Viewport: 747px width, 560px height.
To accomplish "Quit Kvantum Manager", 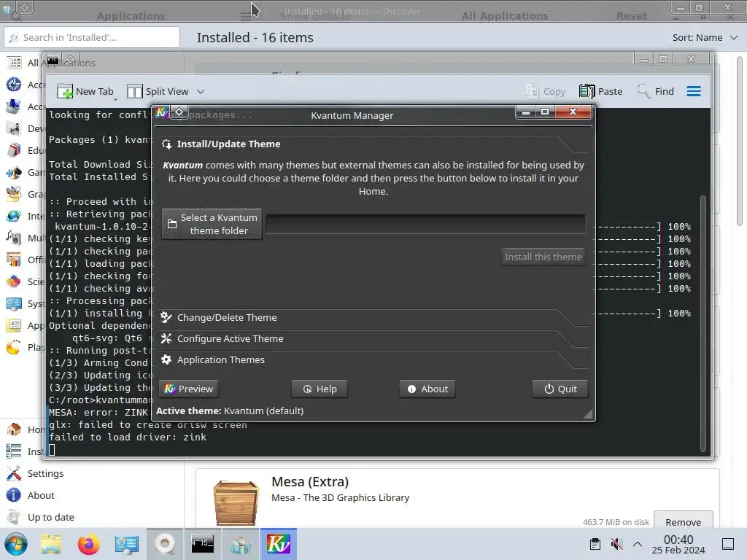I will [x=560, y=389].
